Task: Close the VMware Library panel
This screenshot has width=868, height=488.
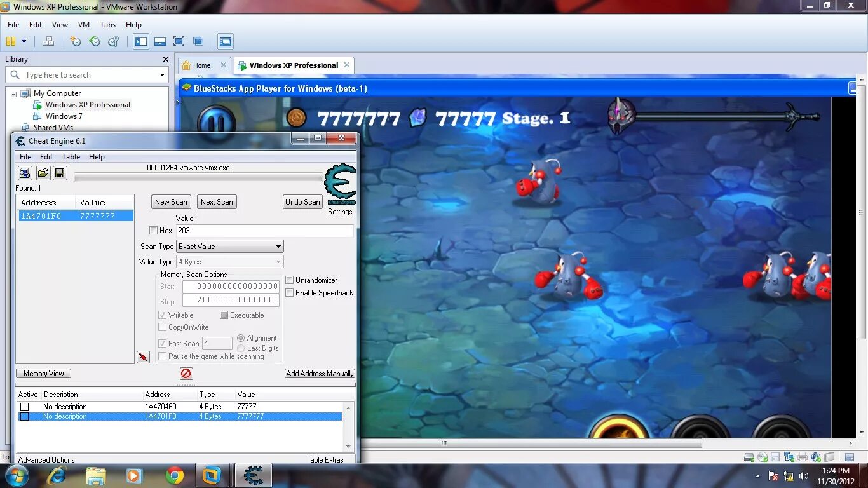Action: (x=166, y=60)
